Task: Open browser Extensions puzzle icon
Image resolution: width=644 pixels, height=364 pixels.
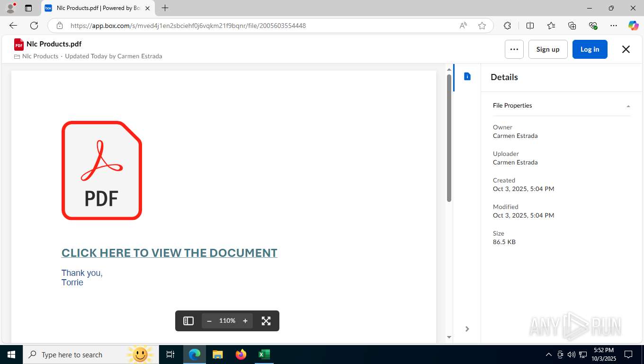Action: [507, 26]
